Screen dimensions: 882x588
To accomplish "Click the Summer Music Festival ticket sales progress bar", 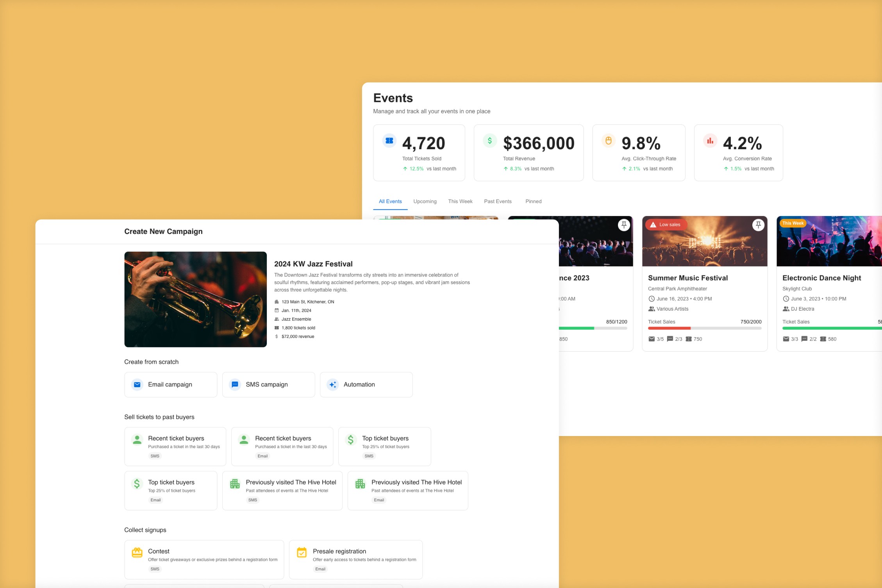I will point(705,329).
